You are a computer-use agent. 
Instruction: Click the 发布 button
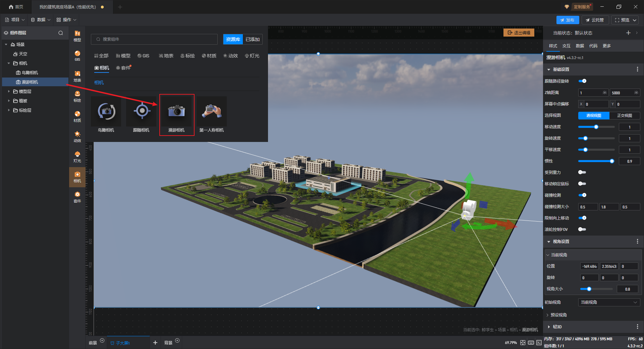[x=567, y=20]
